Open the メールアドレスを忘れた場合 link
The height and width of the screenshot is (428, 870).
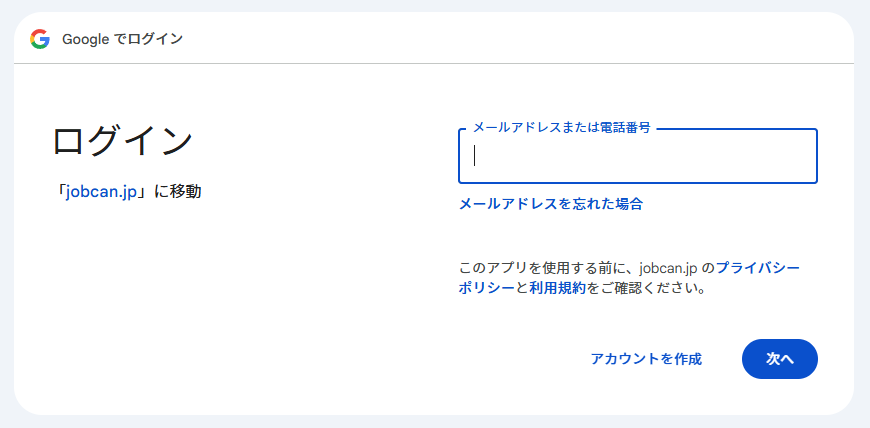[x=550, y=204]
